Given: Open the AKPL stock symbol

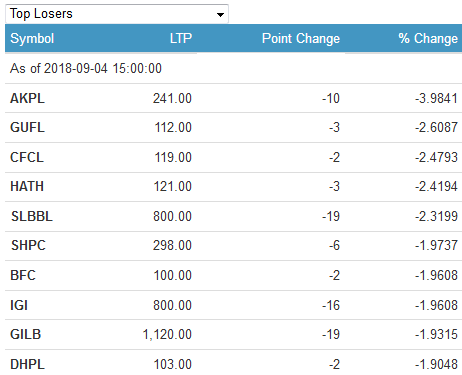Looking at the screenshot, I should click(27, 98).
